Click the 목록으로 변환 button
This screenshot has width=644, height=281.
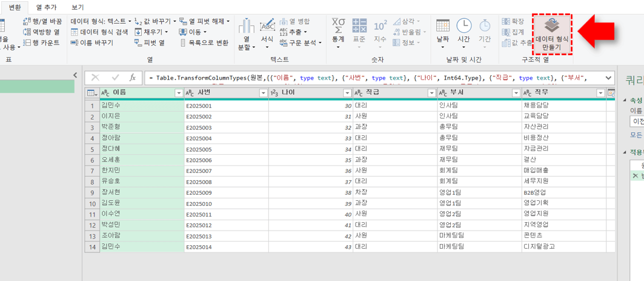[205, 42]
